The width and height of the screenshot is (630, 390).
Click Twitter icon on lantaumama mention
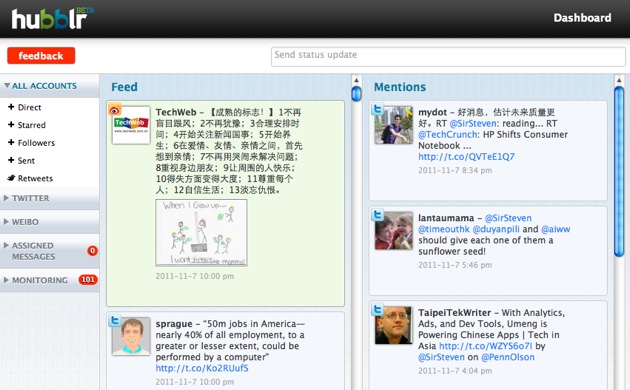(x=377, y=215)
